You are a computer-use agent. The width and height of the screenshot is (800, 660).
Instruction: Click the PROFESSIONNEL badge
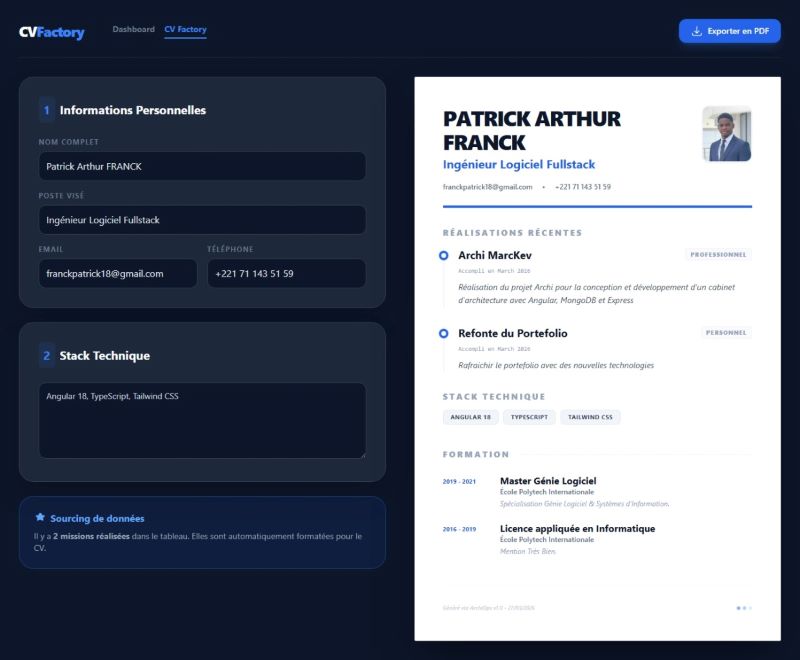(718, 255)
